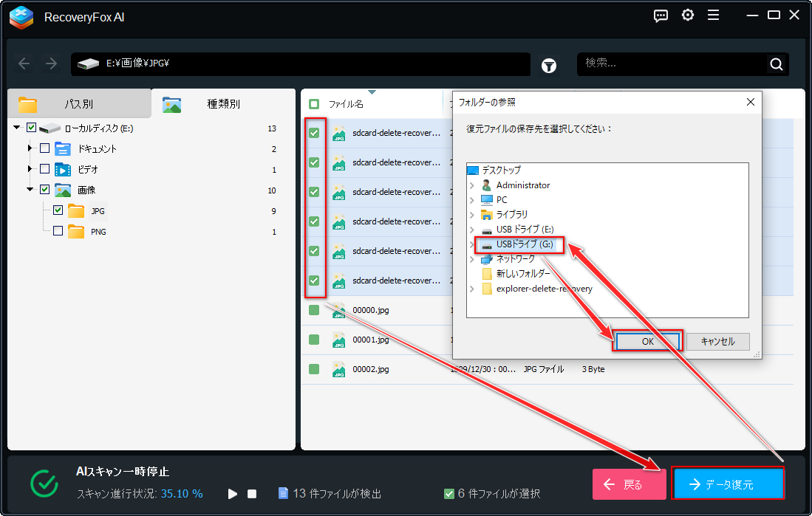
Task: Check the 00002.jpg checkbox
Action: (x=314, y=369)
